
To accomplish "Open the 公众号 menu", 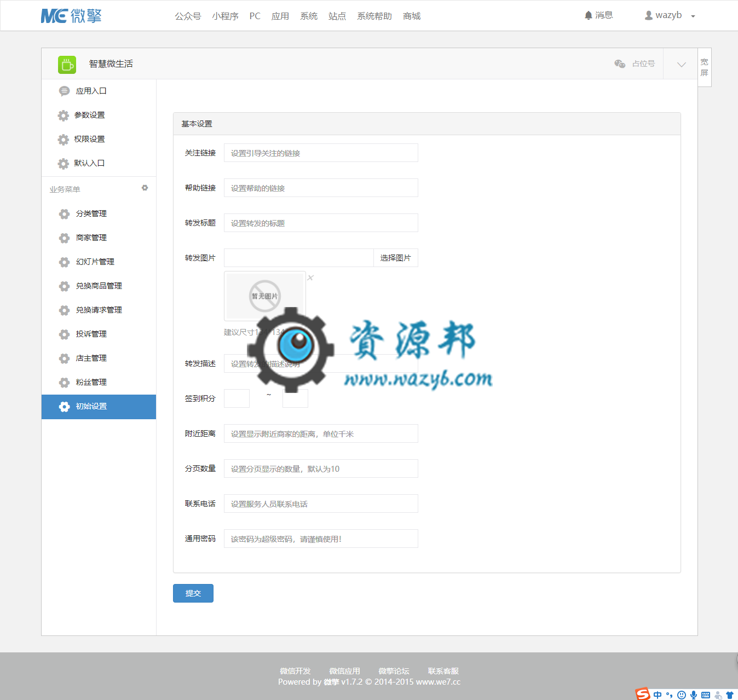I will [188, 16].
